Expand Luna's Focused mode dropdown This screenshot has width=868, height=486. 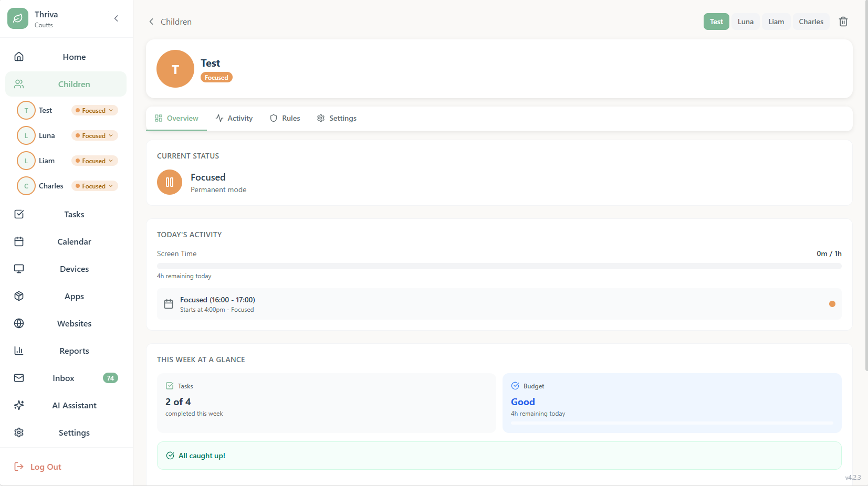click(x=95, y=135)
